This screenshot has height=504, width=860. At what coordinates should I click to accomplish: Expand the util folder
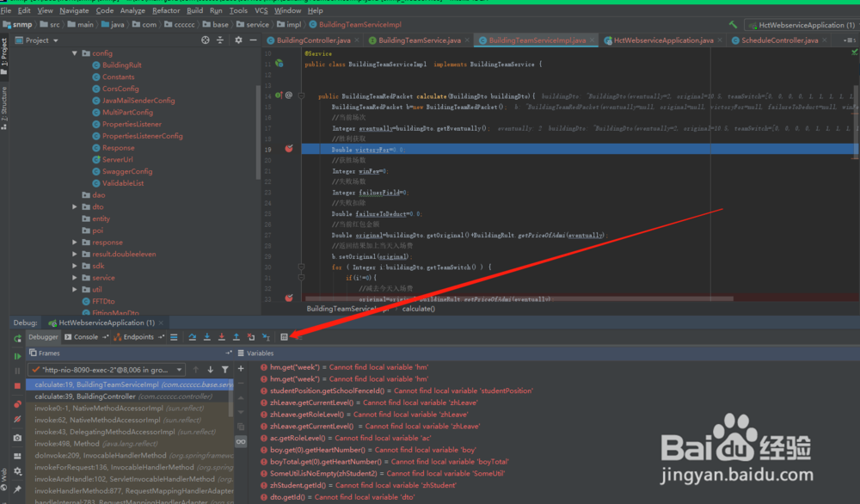[x=75, y=289]
